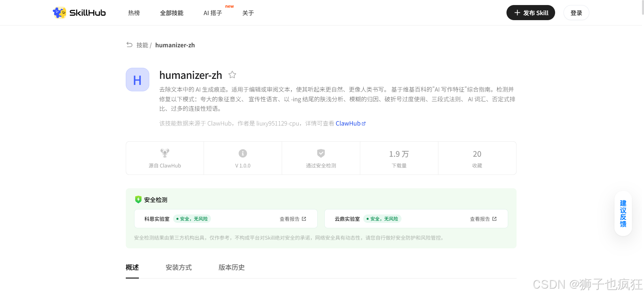Open the ClawHub external link
Viewport: 644px width, 295px height.
(351, 124)
